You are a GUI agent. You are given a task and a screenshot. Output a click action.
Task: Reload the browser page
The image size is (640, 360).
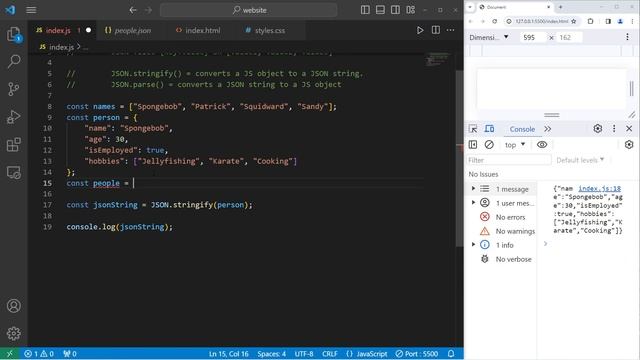[495, 21]
